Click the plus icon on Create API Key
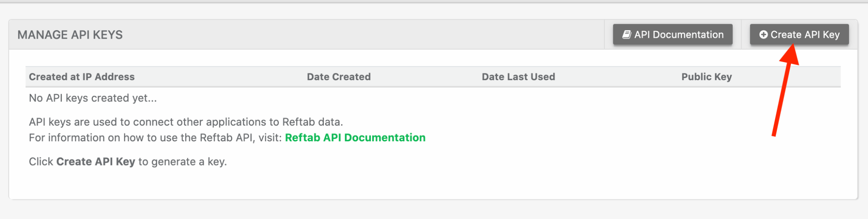Viewport: 868px width, 219px height. pyautogui.click(x=763, y=35)
